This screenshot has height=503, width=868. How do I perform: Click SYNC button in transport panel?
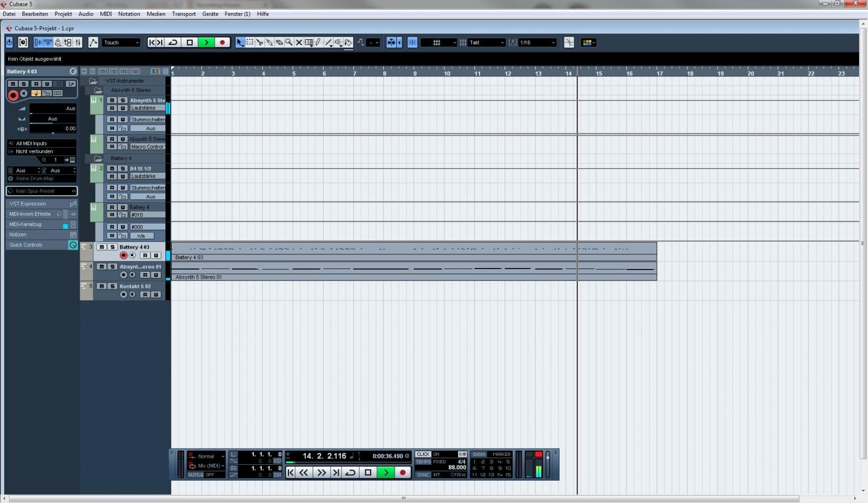[x=423, y=475]
